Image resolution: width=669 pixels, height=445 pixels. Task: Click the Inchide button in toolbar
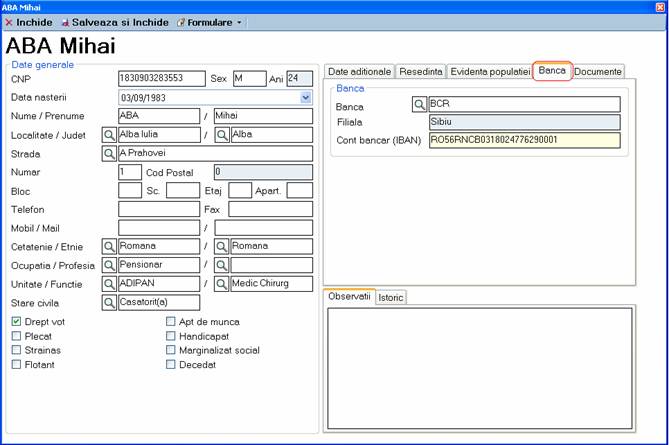[x=28, y=21]
